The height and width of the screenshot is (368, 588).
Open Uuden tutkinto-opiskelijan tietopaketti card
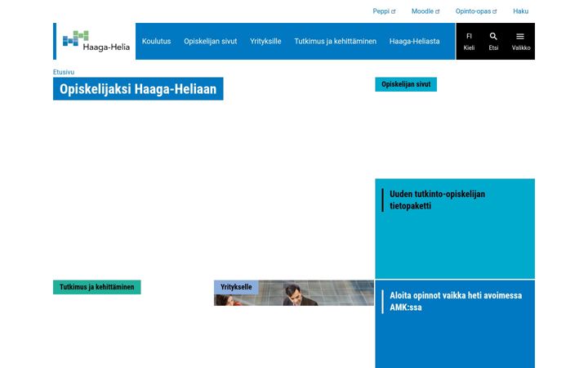[x=455, y=229]
